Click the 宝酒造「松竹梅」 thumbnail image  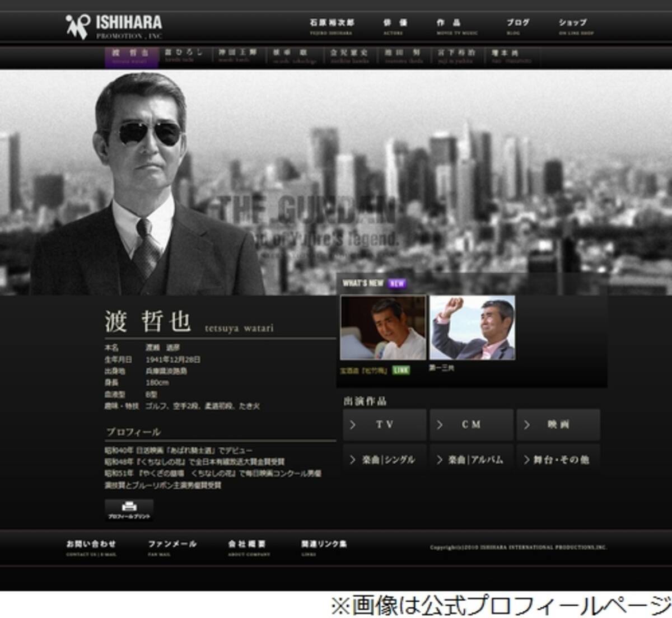click(384, 328)
